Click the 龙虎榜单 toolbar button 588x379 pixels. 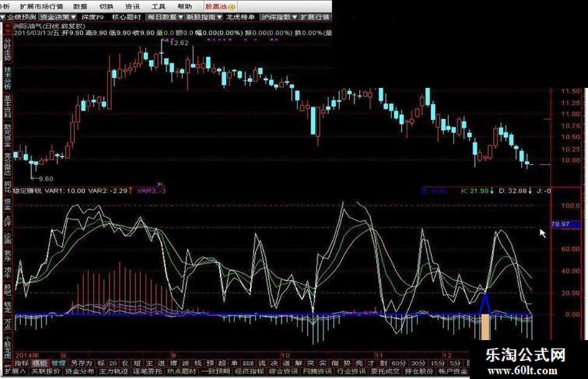(240, 17)
